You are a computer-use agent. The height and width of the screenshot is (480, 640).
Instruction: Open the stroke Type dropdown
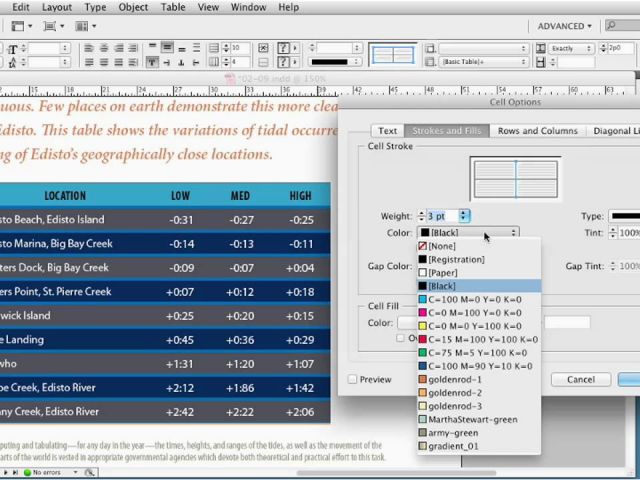(x=624, y=216)
